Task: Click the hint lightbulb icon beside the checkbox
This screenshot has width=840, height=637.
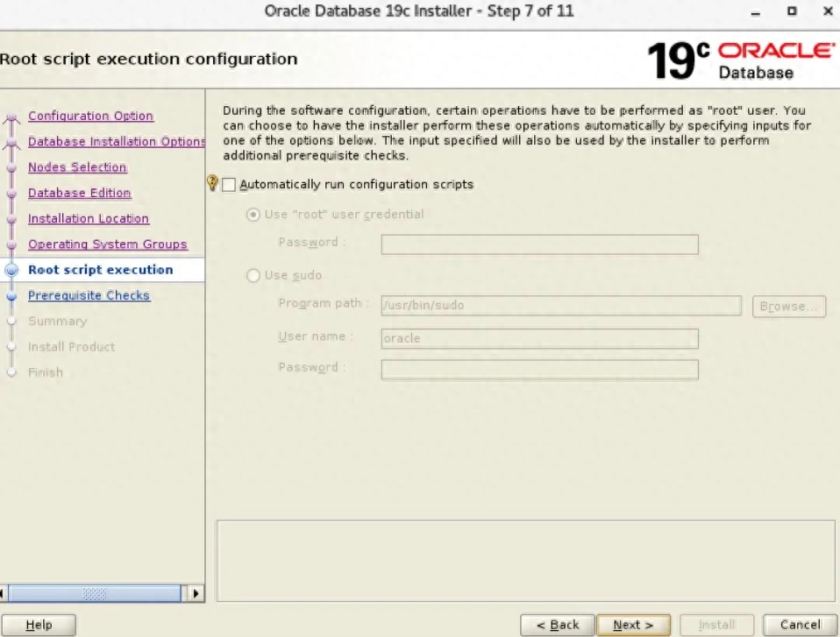Action: click(211, 184)
